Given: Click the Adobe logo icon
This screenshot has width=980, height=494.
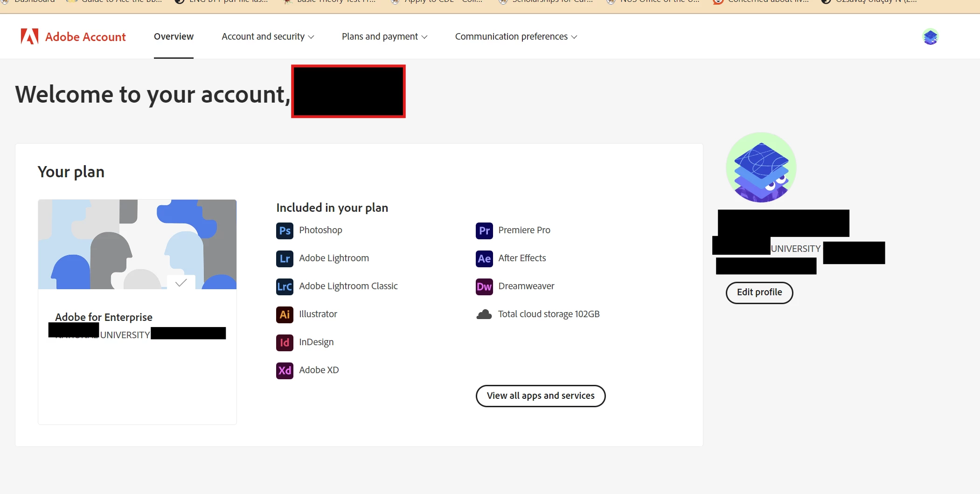Looking at the screenshot, I should [x=29, y=36].
